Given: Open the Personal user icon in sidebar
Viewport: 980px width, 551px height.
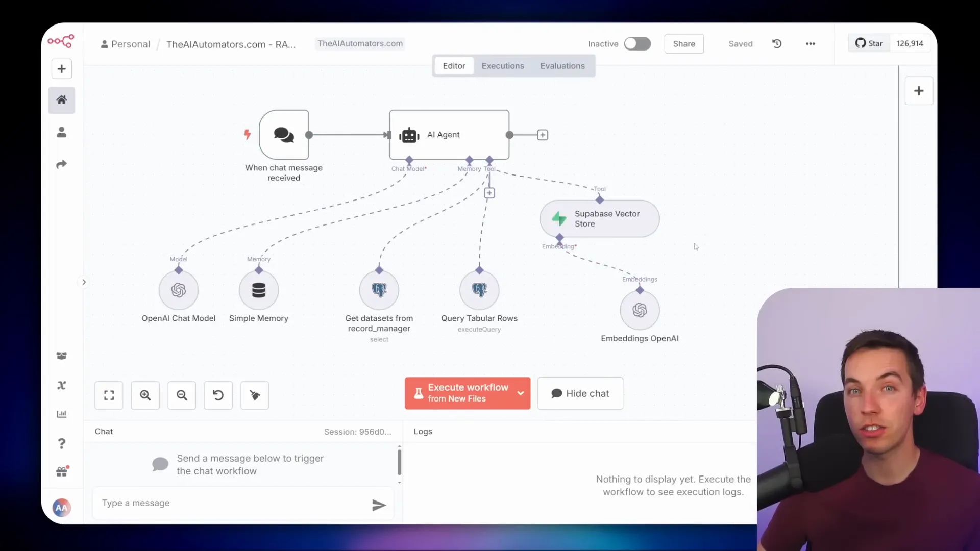Looking at the screenshot, I should pos(61,132).
